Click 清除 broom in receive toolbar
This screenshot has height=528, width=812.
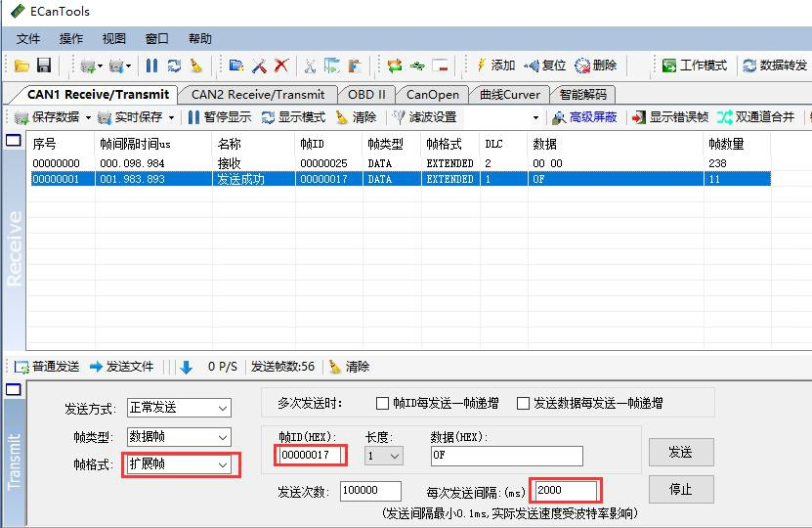[x=356, y=117]
